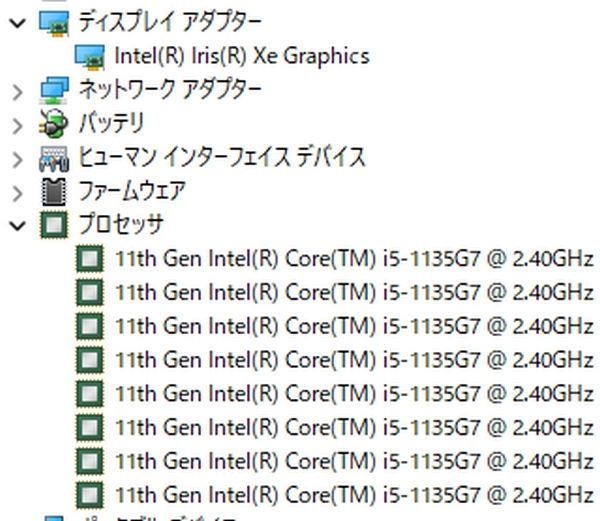The width and height of the screenshot is (600, 521).
Task: Select the ファームウェア label
Action: click(x=132, y=190)
